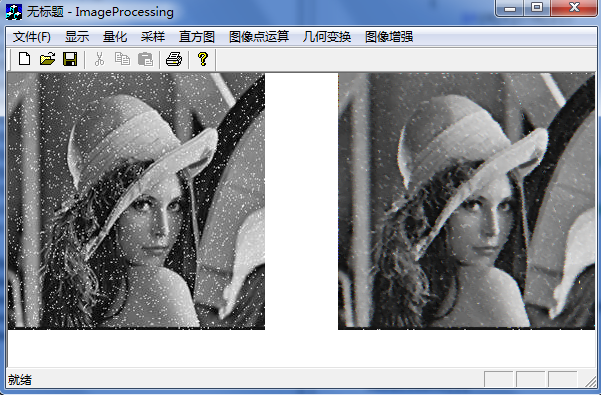Open the 图像点运算 menu

click(259, 37)
